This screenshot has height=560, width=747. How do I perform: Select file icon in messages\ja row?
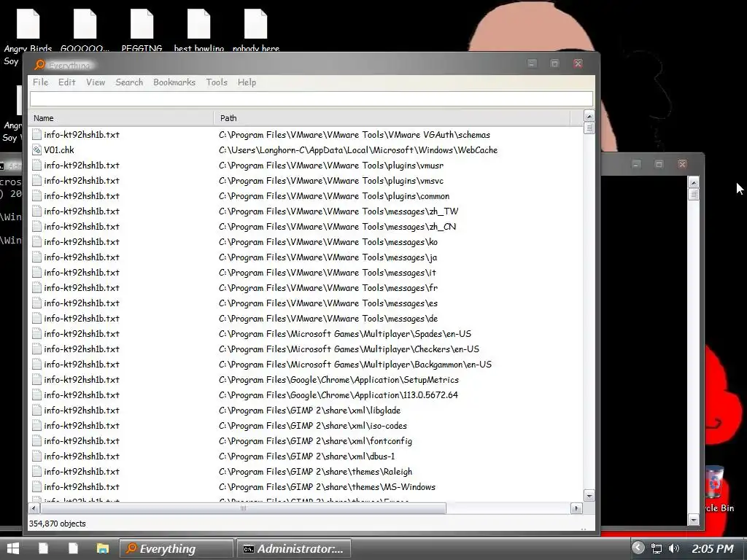tap(36, 257)
